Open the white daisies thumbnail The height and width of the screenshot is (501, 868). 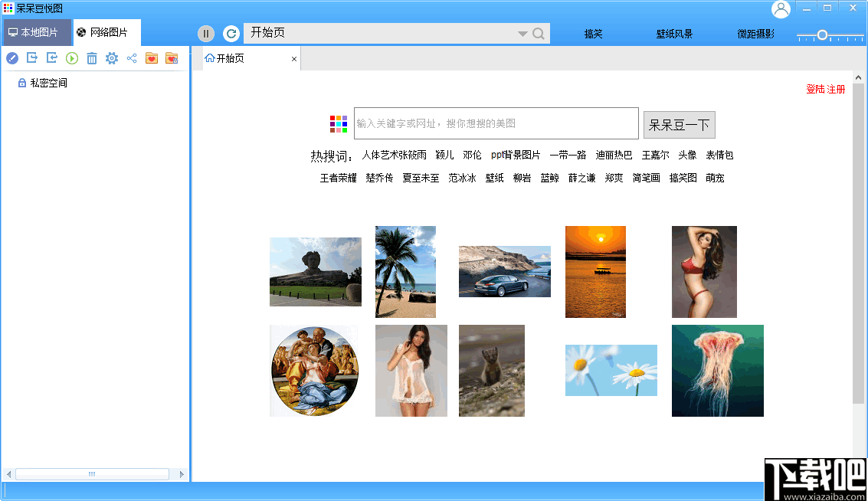611,370
